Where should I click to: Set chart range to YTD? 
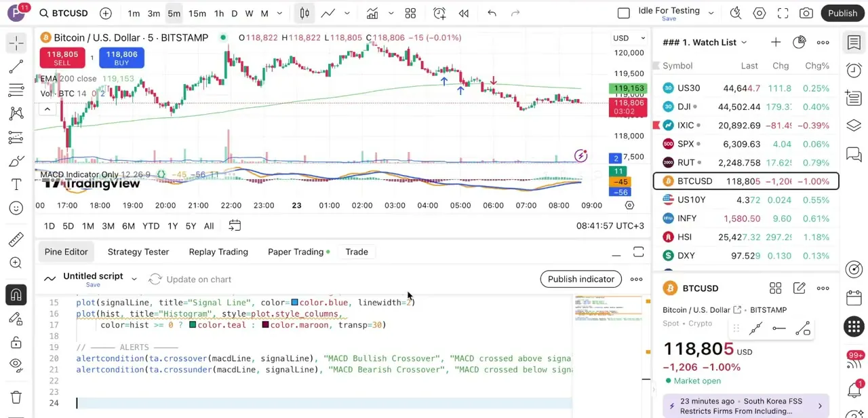pos(151,226)
